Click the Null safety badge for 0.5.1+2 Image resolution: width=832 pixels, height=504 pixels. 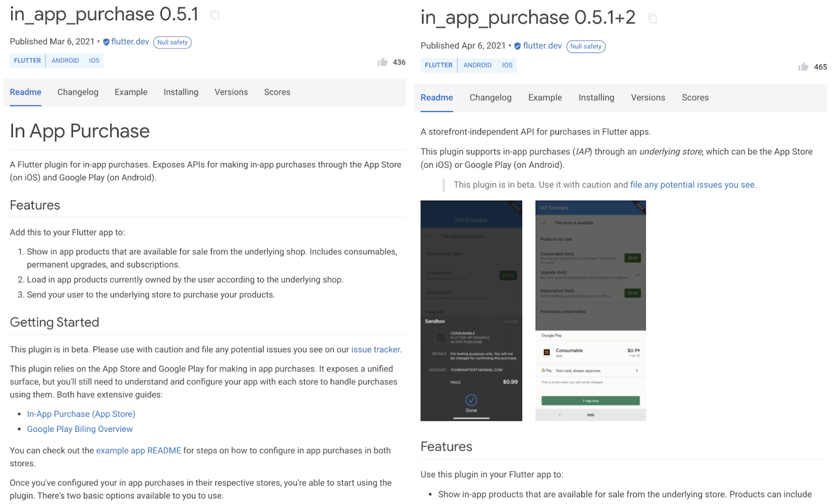click(x=586, y=46)
